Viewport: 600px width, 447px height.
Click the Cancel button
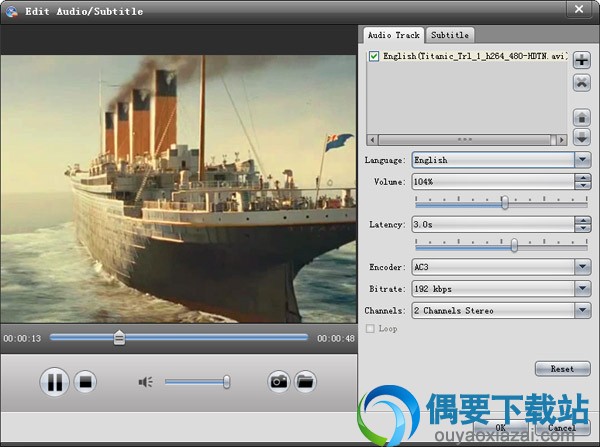tap(562, 427)
